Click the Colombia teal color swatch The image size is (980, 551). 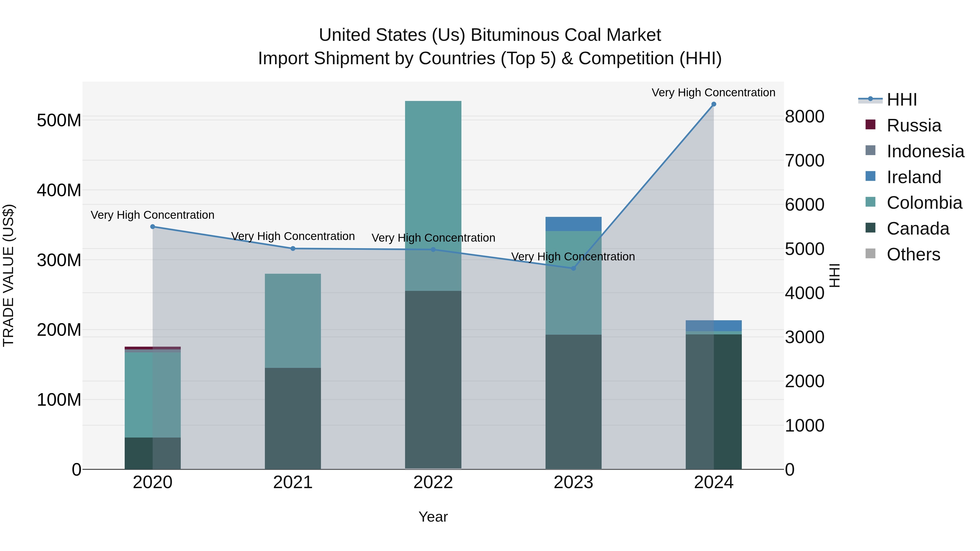[871, 202]
